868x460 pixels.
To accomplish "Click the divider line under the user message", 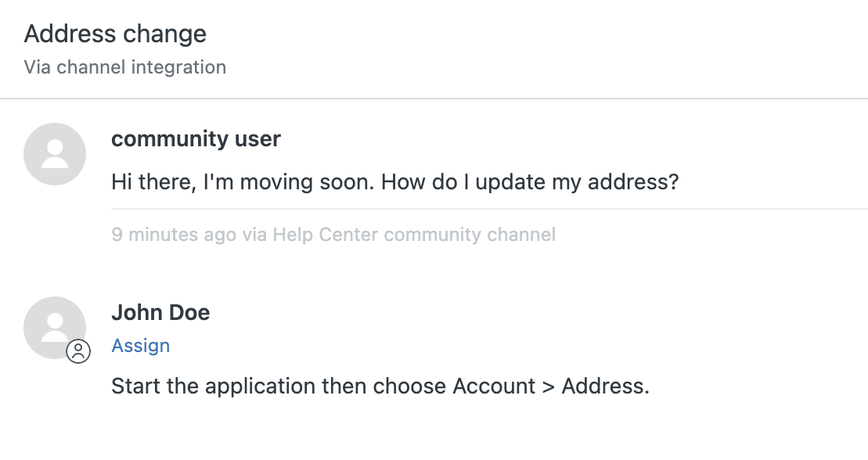I will tap(489, 209).
